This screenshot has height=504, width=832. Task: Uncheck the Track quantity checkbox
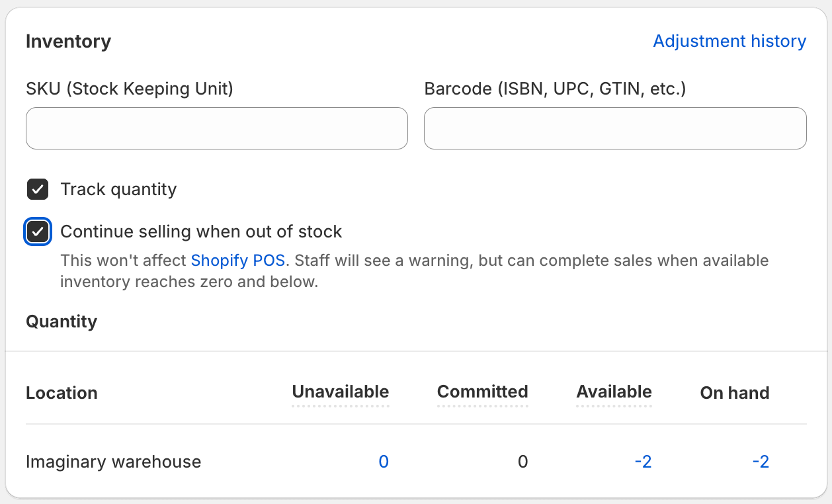38,189
